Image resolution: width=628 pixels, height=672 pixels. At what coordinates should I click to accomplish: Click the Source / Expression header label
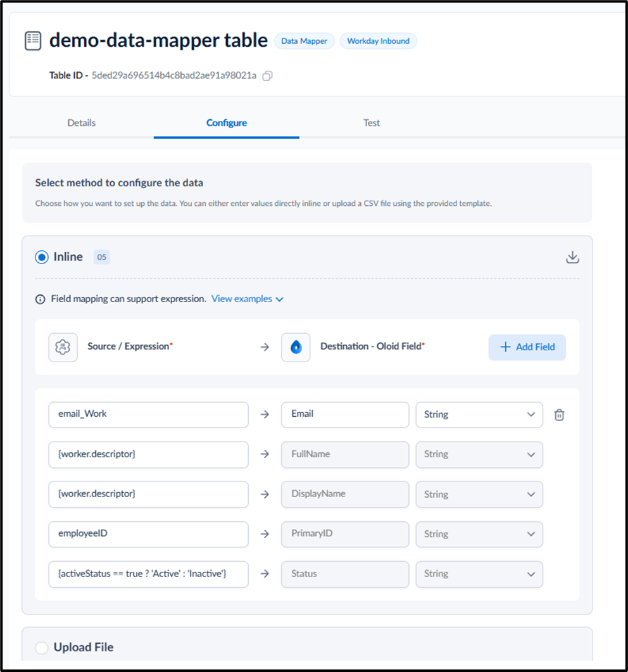[130, 346]
